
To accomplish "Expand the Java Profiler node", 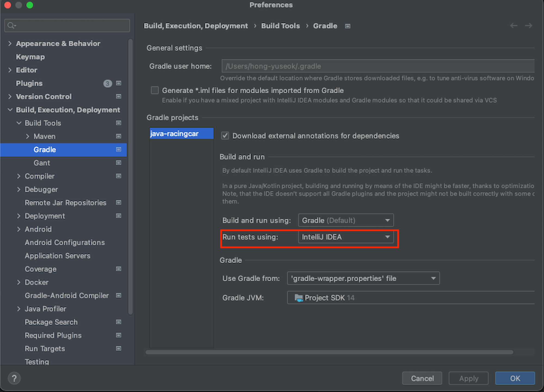I will point(19,309).
